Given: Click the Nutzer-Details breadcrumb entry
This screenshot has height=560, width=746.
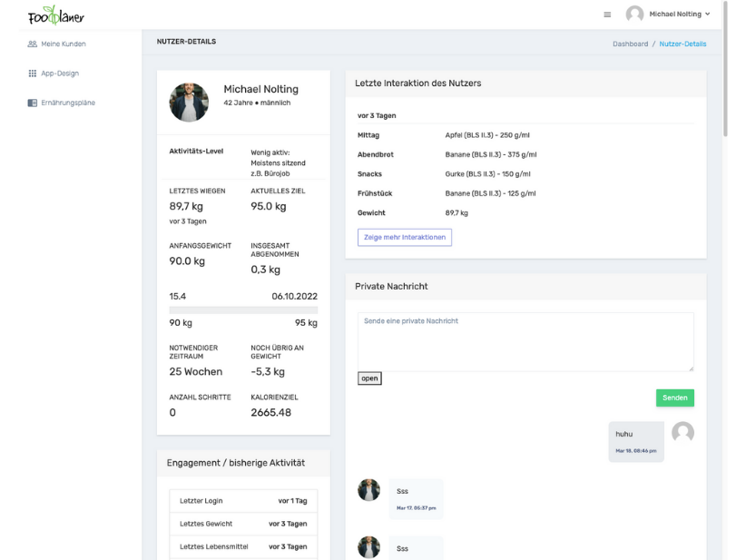Looking at the screenshot, I should 682,43.
